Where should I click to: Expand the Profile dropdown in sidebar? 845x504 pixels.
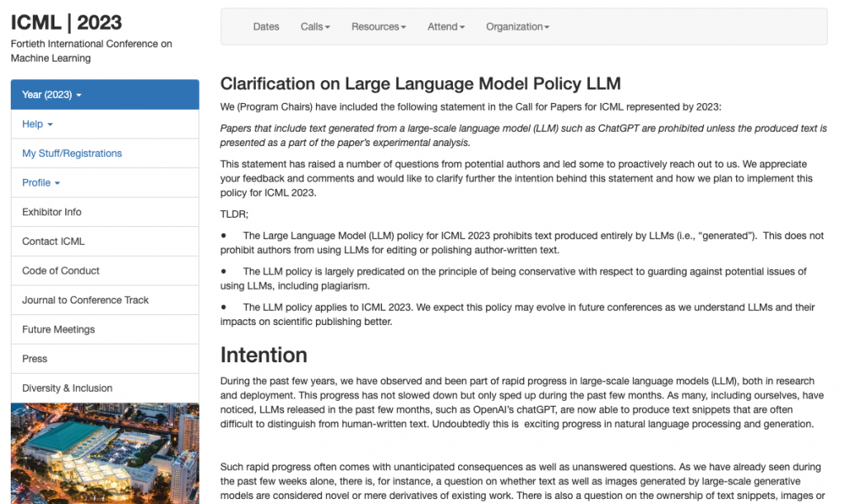105,182
